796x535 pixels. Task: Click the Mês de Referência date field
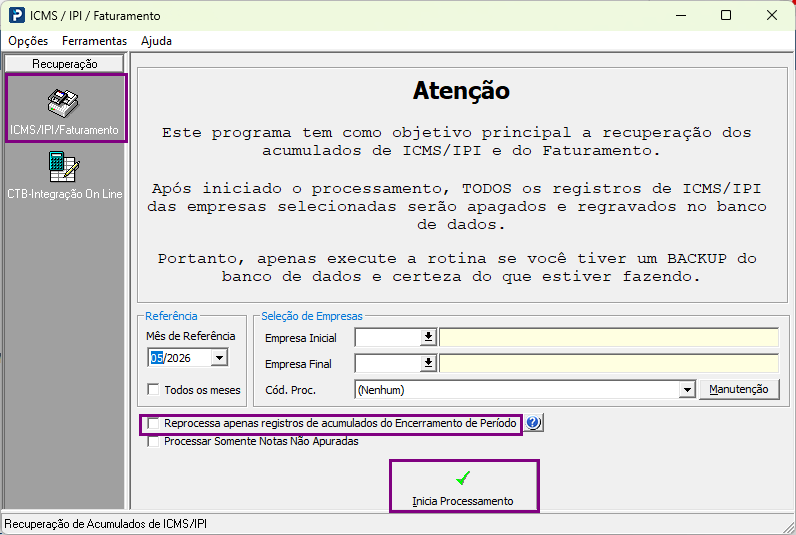click(180, 358)
